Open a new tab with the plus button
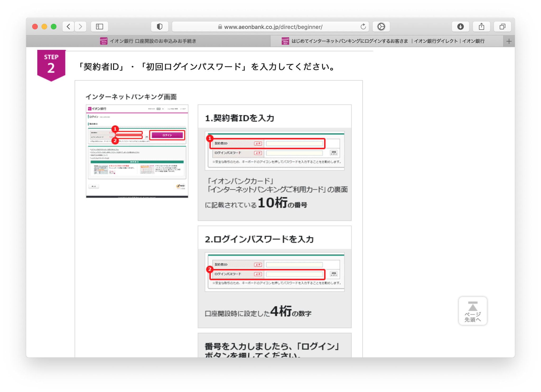The image size is (541, 392). (x=509, y=41)
